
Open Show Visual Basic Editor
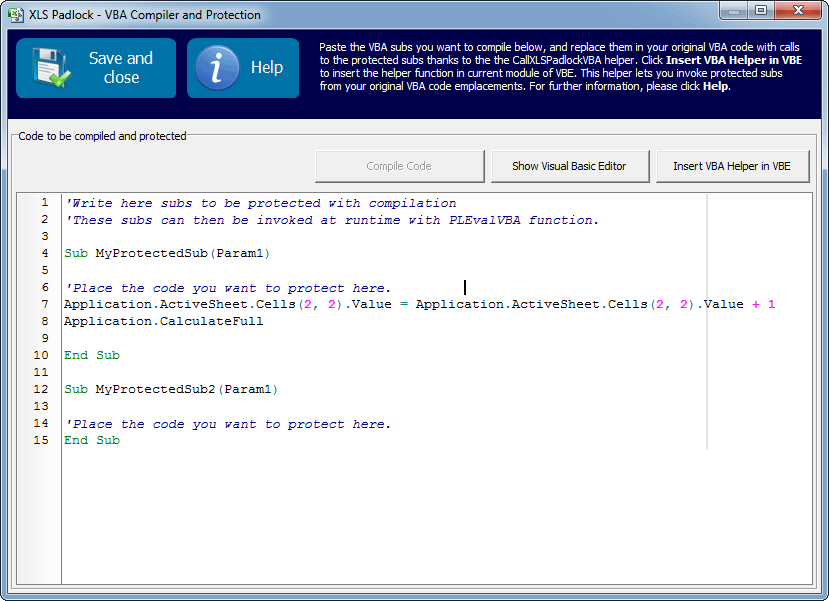point(569,167)
